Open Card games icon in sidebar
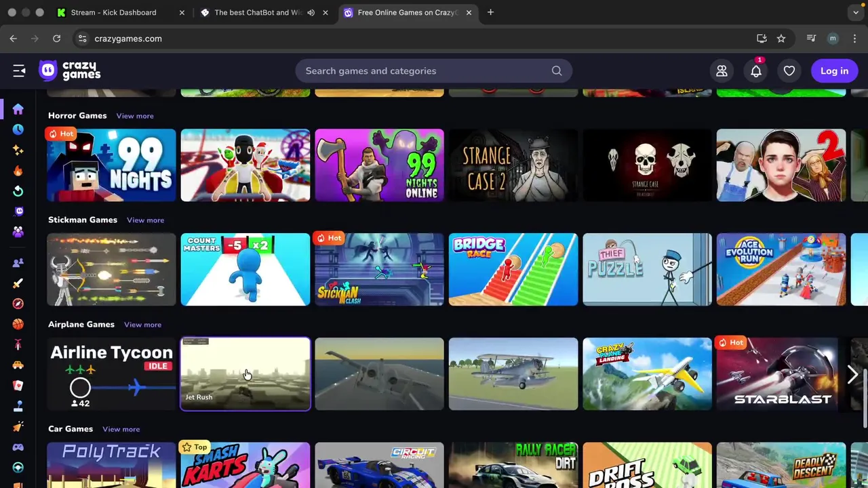This screenshot has width=868, height=488. [18, 386]
